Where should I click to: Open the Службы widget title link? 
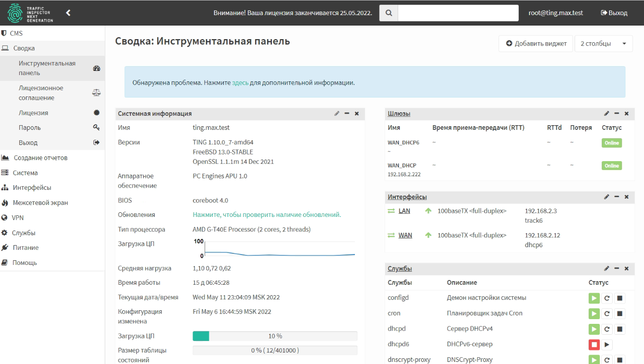400,269
